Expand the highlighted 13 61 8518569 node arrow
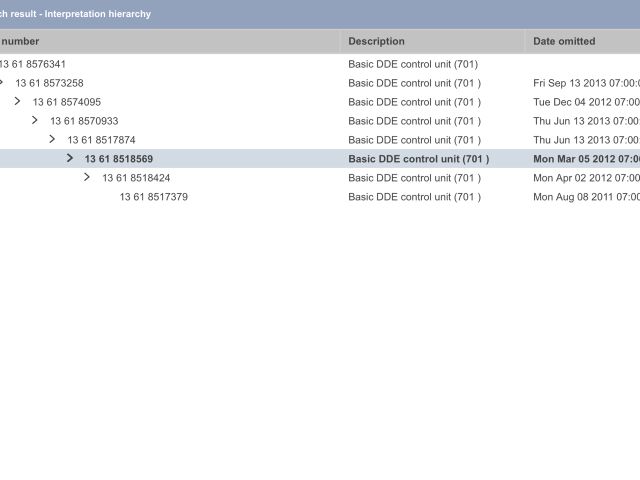Viewport: 640px width, 480px height. (70, 158)
